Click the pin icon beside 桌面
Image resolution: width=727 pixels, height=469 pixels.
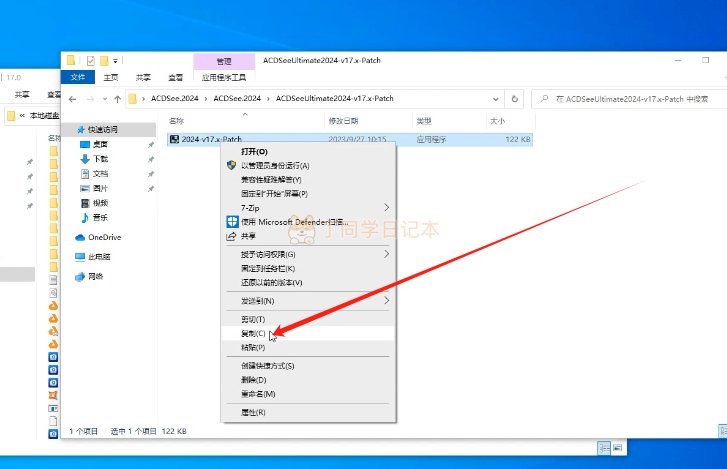[x=151, y=145]
